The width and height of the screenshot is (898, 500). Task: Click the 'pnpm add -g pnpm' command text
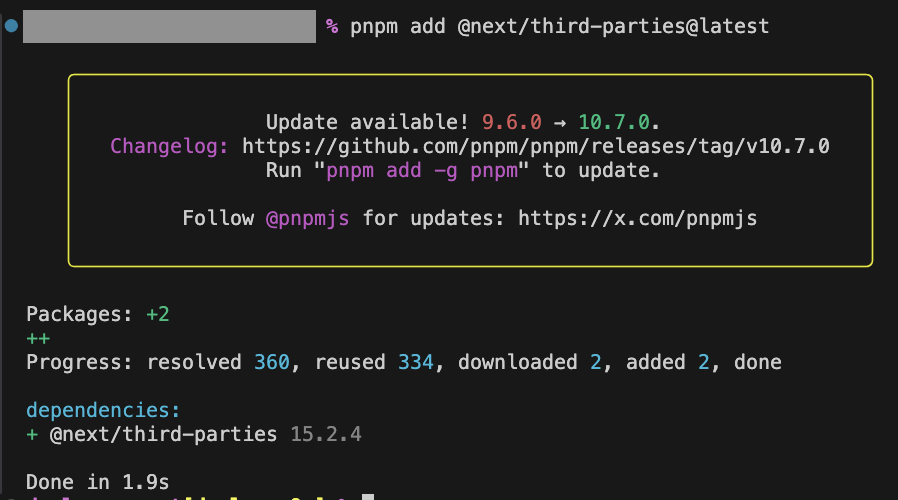(422, 171)
